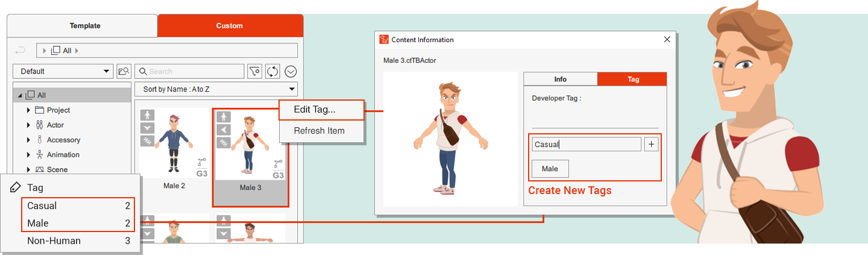This screenshot has height=255, width=868.
Task: Click the Male tag button
Action: point(550,169)
